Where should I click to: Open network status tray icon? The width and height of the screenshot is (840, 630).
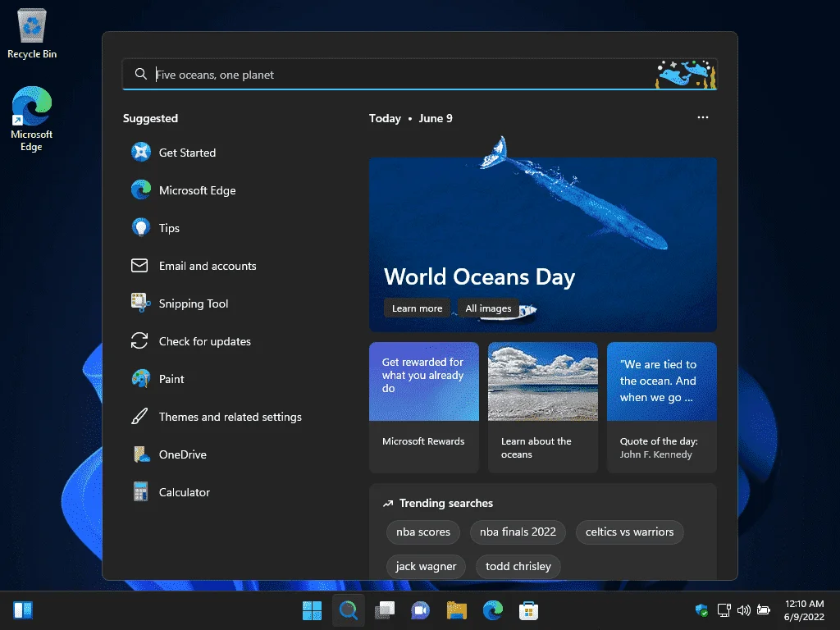click(x=724, y=610)
